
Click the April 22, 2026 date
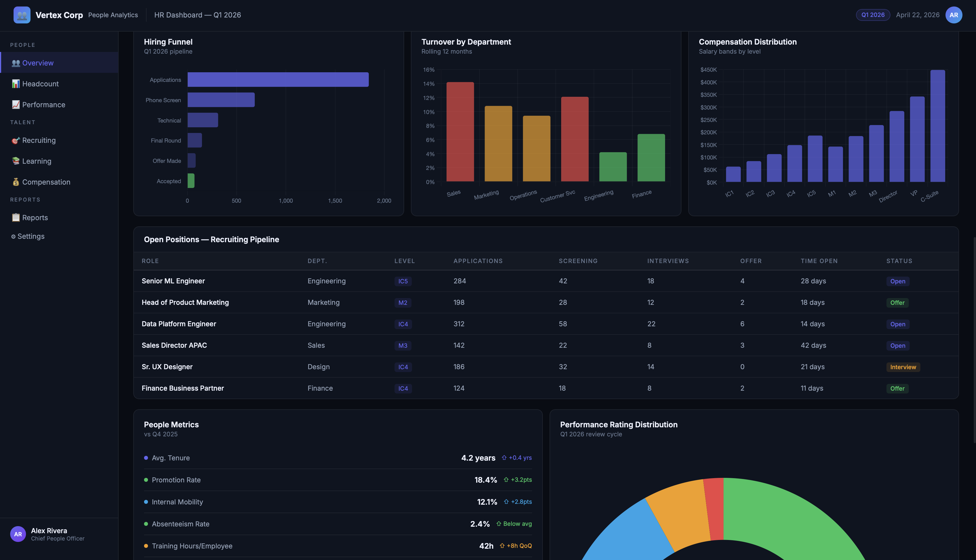click(918, 15)
